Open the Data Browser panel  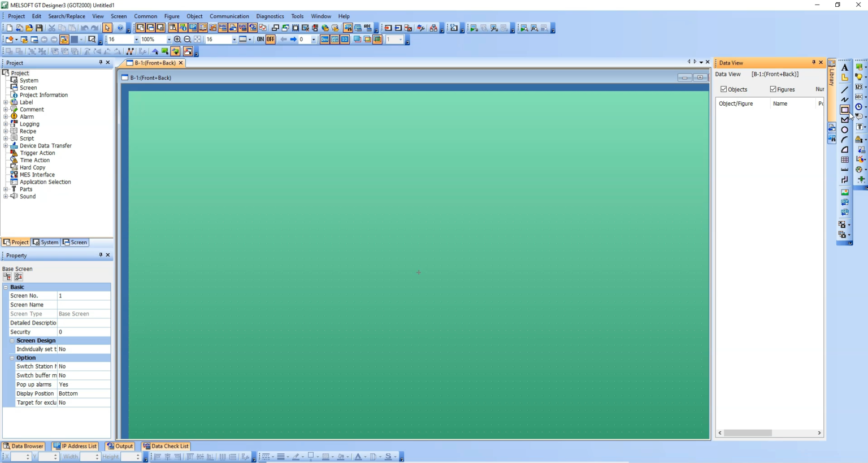(24, 446)
